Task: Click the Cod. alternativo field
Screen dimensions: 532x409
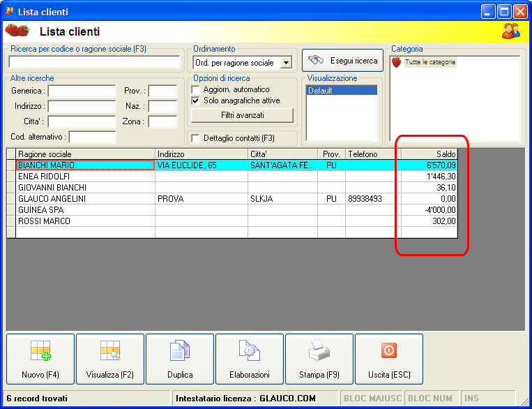Action: [x=92, y=137]
